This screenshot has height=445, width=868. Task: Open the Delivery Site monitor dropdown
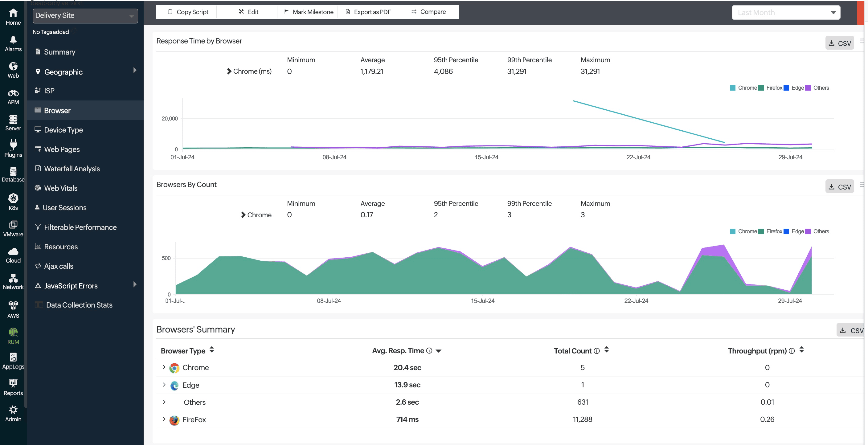[85, 15]
